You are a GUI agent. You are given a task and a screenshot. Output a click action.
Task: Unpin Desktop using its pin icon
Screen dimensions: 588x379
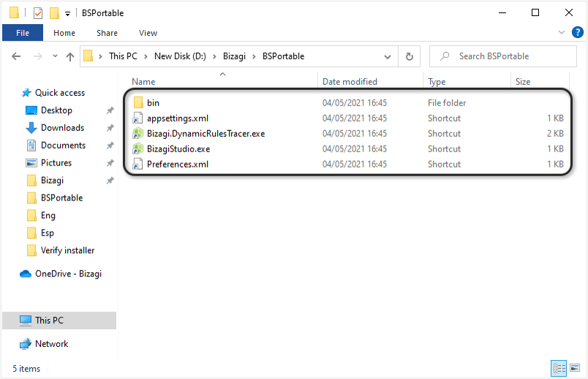click(110, 110)
